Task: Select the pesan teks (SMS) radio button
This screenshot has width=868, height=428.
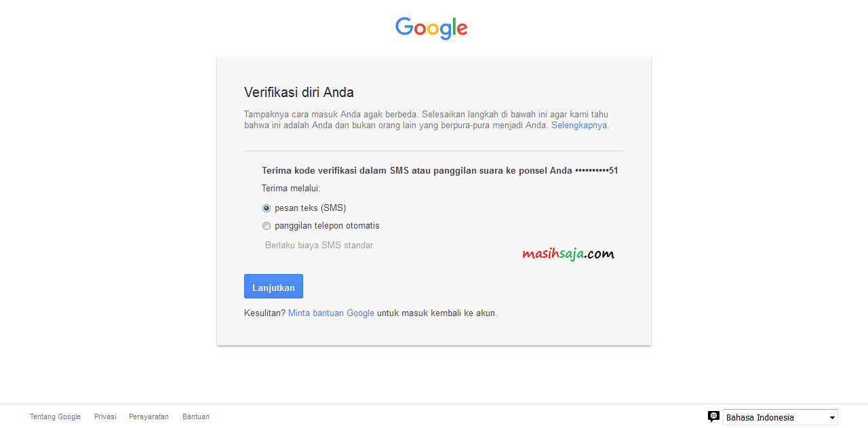Action: (267, 208)
